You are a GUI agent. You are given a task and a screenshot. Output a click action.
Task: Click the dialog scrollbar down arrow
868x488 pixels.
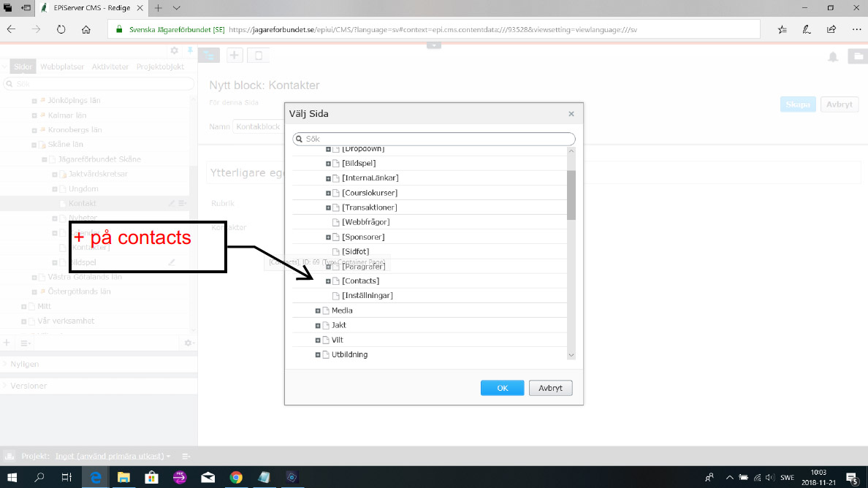[x=571, y=355]
